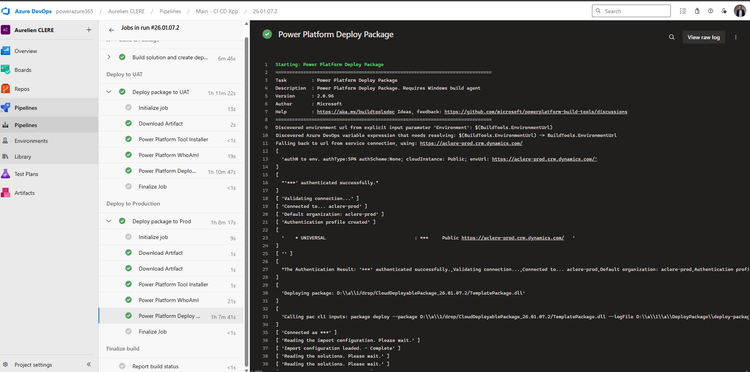Screen dimensions: 750x372
Task: Open the Test Plans flask icon
Action: coord(5,174)
